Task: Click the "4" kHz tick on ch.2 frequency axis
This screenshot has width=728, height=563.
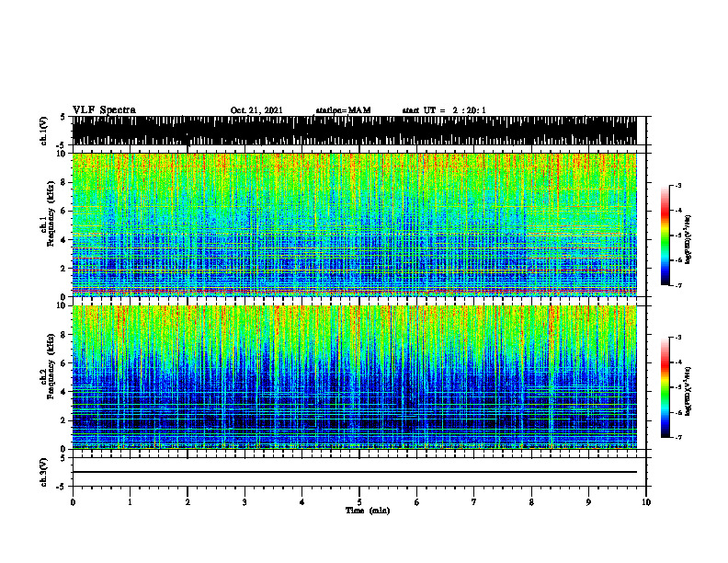Action: pyautogui.click(x=64, y=392)
